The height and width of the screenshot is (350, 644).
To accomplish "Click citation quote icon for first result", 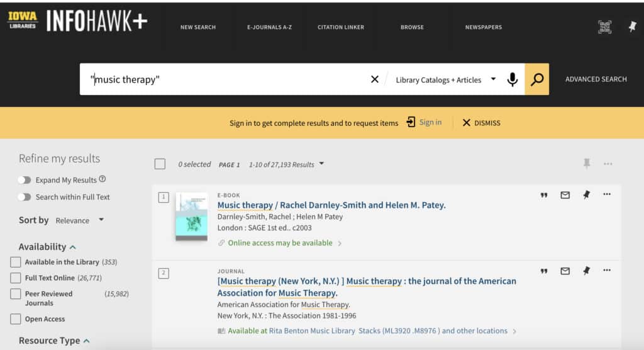I will click(544, 195).
